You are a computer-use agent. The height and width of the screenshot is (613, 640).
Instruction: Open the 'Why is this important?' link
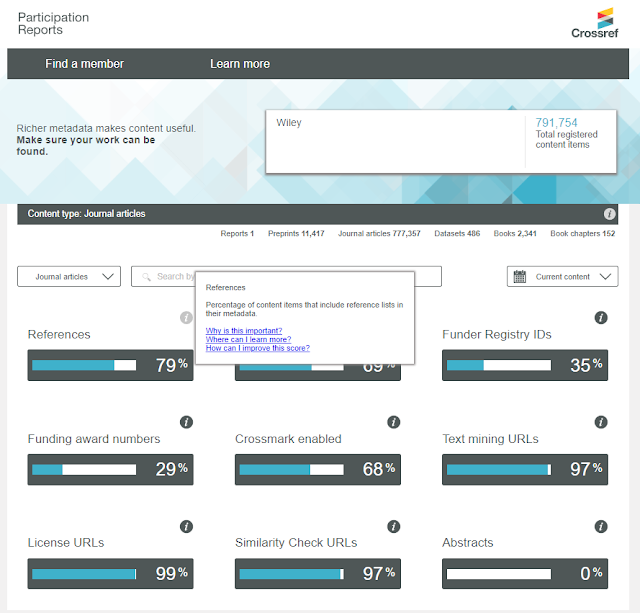pos(244,331)
